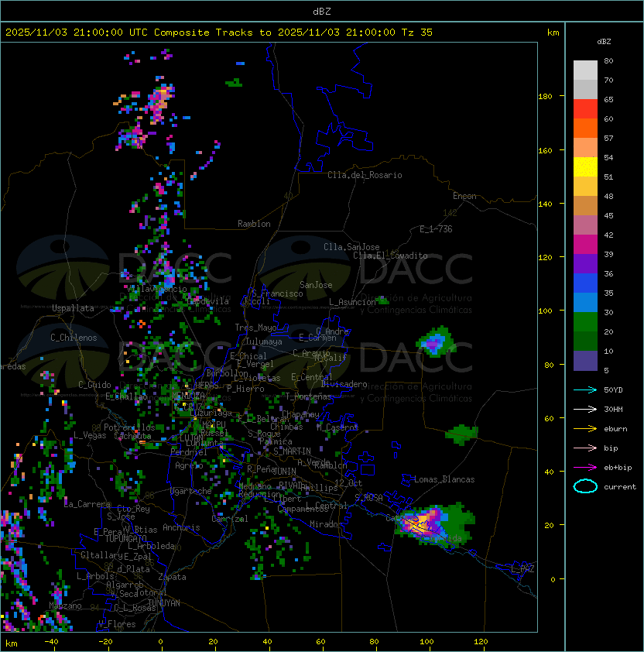Select the light blue 30-35 dBZ swatch

(585, 303)
